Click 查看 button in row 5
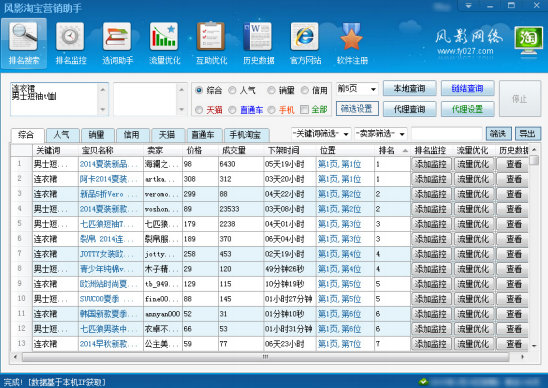 (513, 224)
